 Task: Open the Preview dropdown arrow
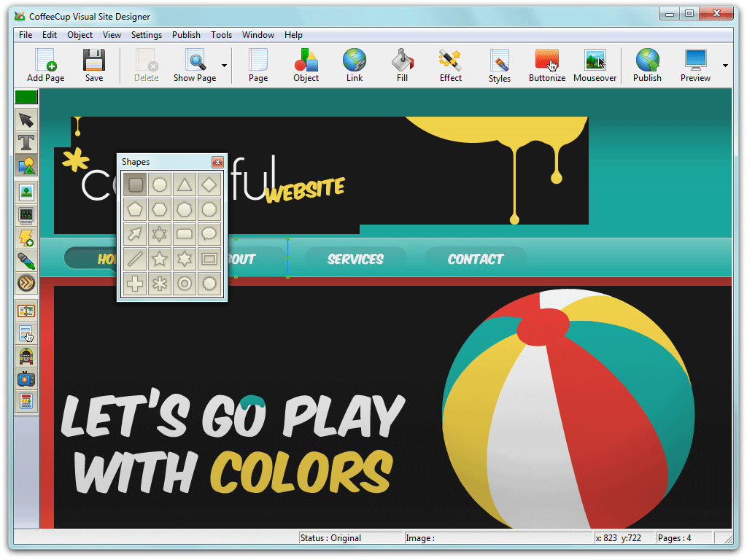tap(724, 64)
